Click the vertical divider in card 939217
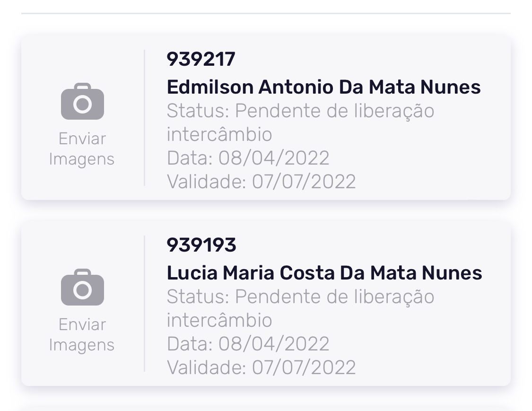Viewport: 532px width, 411px height. pos(144,118)
